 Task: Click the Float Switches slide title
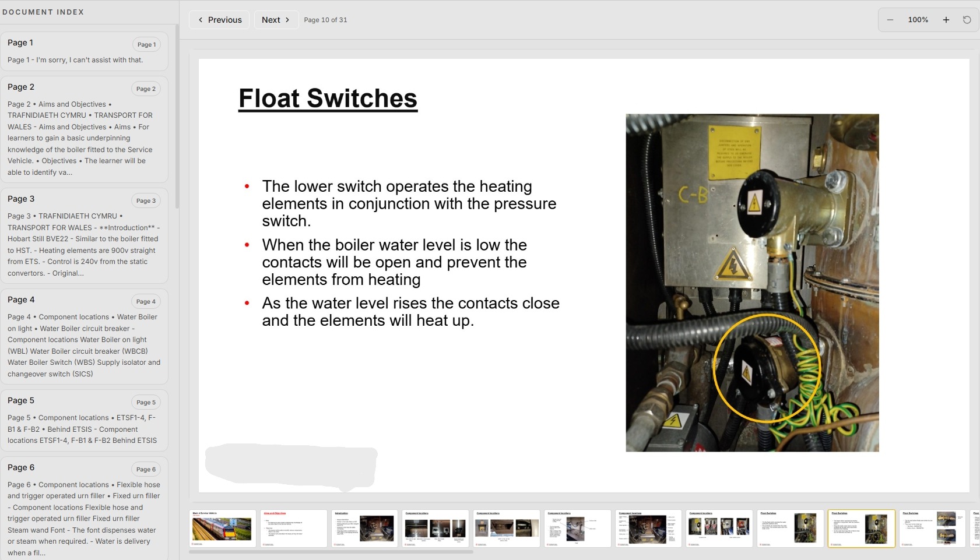[328, 98]
